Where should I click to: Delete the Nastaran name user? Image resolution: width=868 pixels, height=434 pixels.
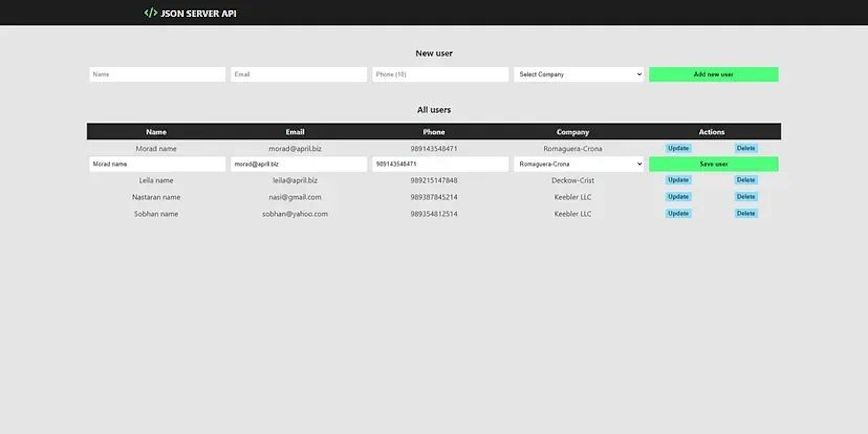[745, 196]
